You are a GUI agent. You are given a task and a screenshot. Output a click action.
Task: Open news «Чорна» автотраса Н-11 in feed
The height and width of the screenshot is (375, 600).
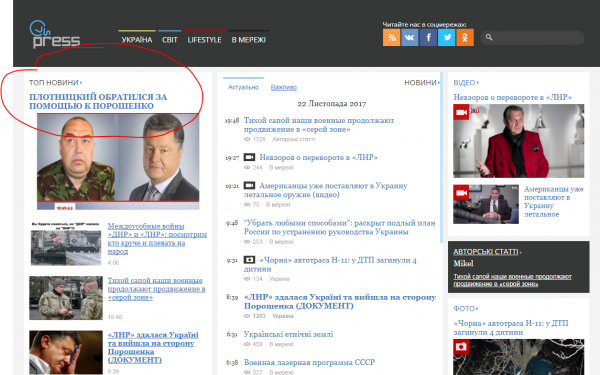(x=330, y=264)
